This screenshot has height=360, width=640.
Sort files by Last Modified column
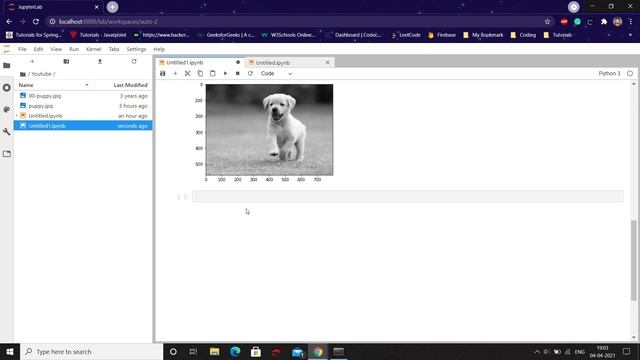click(x=124, y=85)
